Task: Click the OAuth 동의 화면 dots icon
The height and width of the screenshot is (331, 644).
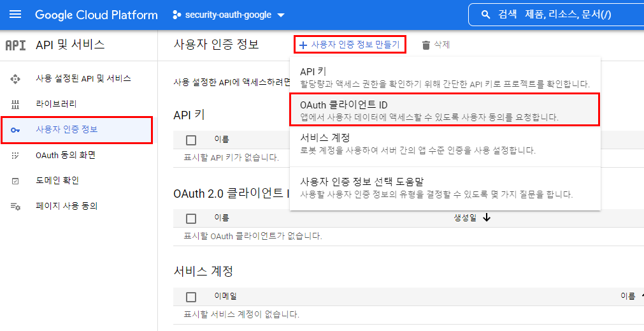Action: point(15,156)
